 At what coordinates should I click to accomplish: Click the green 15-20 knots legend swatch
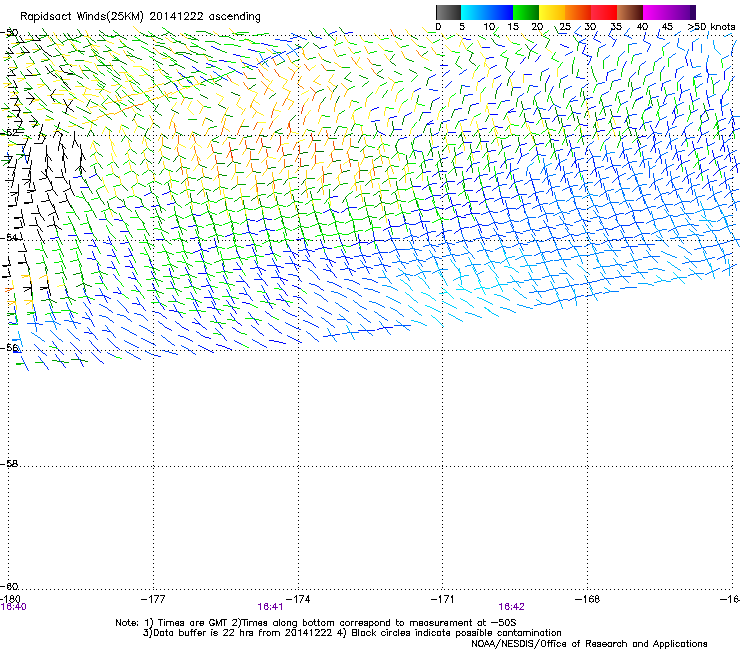[x=526, y=12]
